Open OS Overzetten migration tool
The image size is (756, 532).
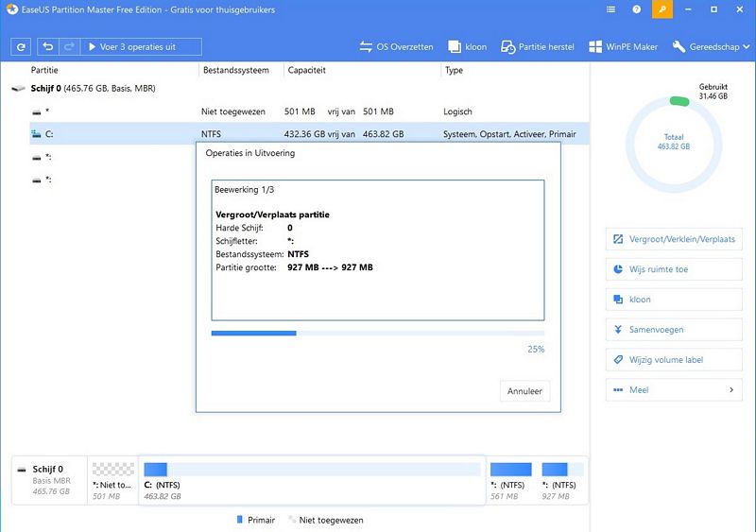396,47
